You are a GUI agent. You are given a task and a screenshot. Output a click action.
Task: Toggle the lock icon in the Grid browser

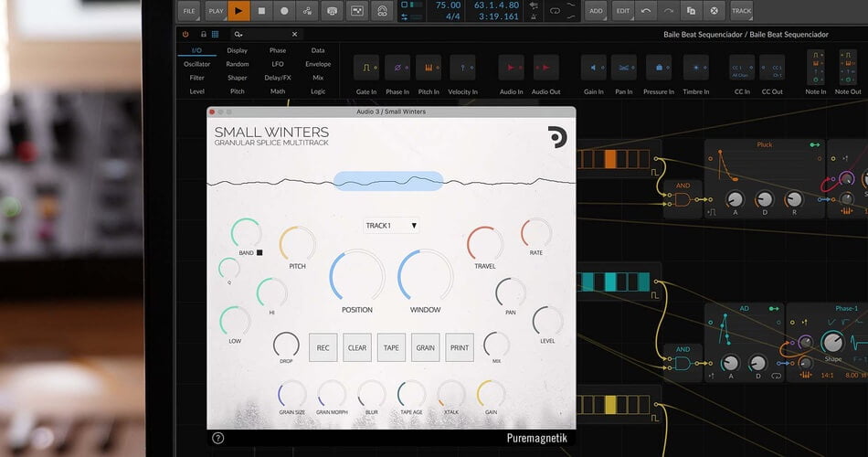click(203, 35)
